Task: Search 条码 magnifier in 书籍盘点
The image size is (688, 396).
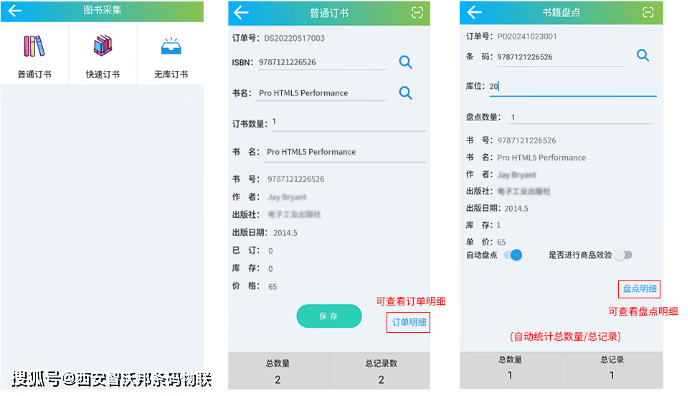Action: [x=643, y=55]
